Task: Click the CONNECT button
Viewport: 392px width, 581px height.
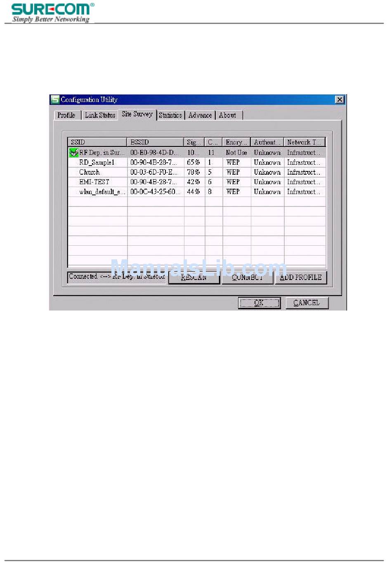Action: tap(248, 277)
